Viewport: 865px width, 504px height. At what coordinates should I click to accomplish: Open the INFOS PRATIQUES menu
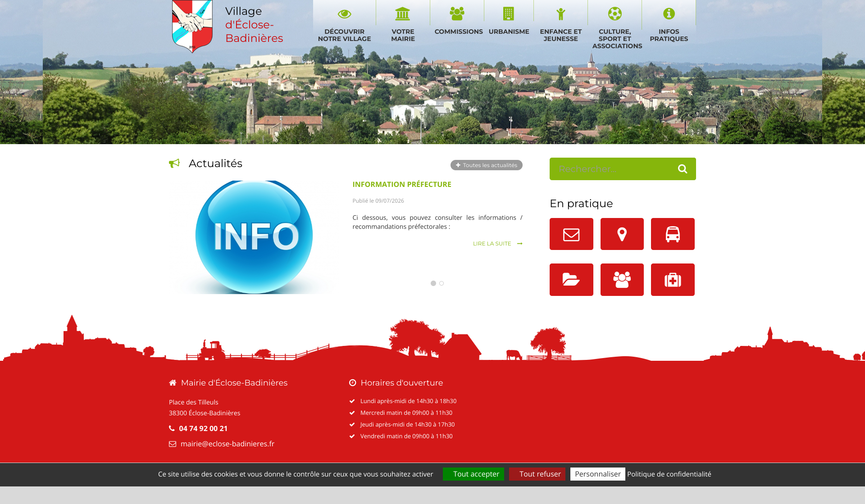coord(669,35)
